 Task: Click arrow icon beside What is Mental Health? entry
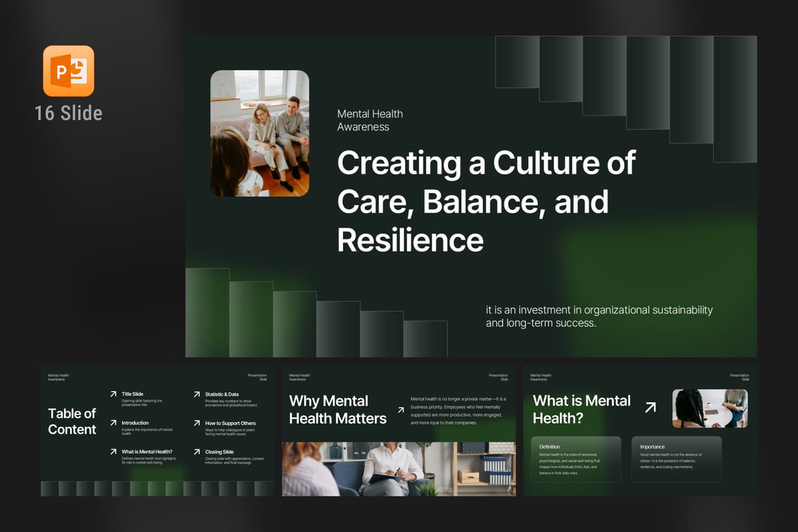pyautogui.click(x=113, y=452)
